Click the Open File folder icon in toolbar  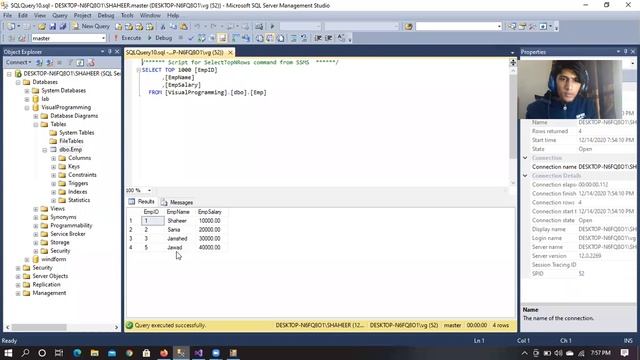click(x=42, y=27)
